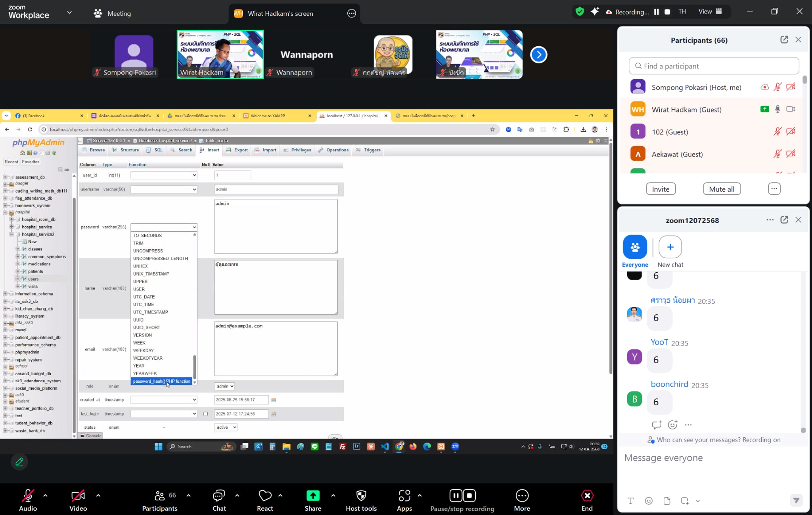The width and height of the screenshot is (812, 515).
Task: Expand the hospital_room_db tree node
Action: coord(11,219)
